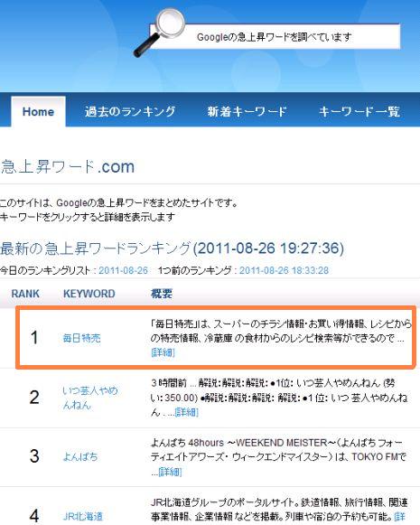420x525 pixels.
Task: Switch to 新着キーワード tab
Action: coord(247,111)
